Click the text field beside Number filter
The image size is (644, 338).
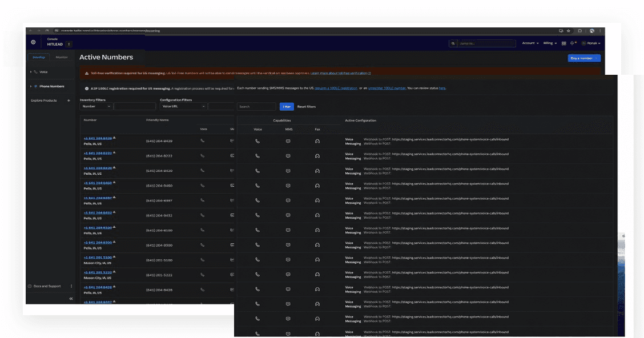[x=135, y=106]
